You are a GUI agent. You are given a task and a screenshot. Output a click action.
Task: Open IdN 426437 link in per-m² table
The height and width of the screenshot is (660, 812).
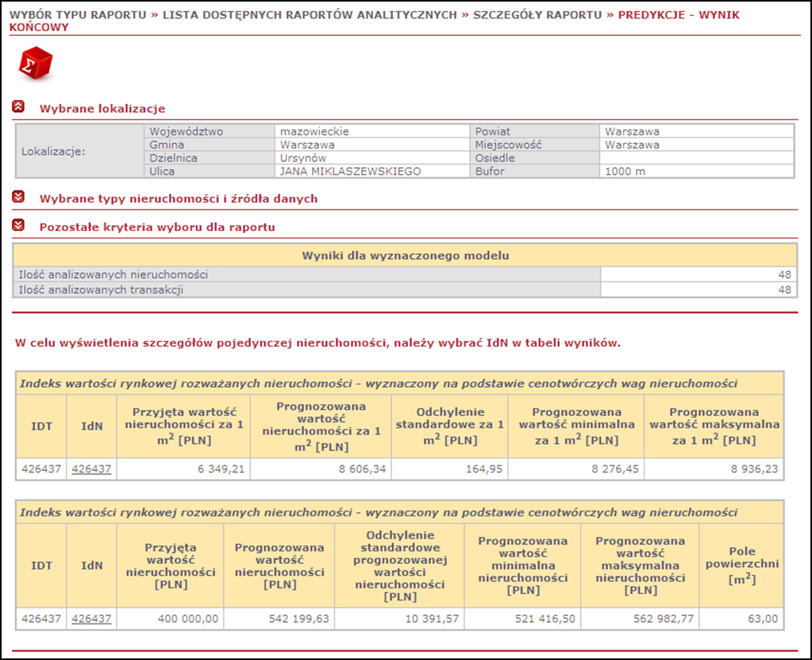[x=91, y=469]
